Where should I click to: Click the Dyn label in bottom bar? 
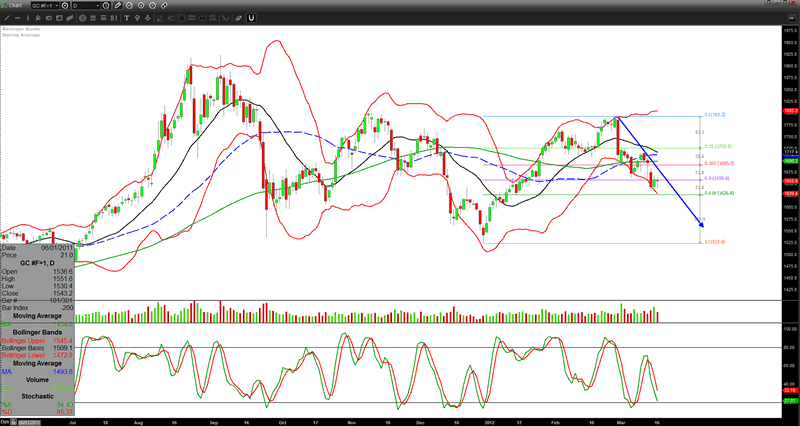pyautogui.click(x=6, y=423)
